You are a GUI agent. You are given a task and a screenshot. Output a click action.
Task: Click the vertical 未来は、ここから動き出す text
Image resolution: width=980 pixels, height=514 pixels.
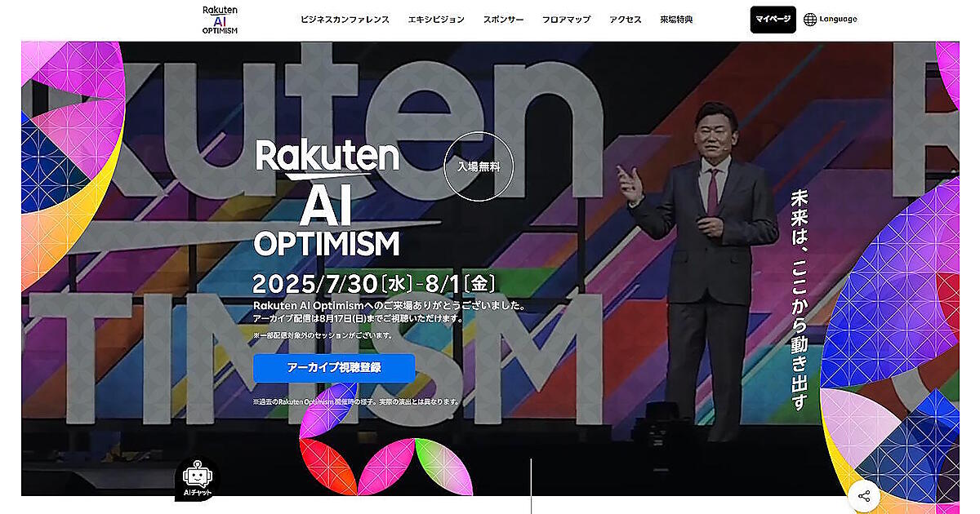click(x=800, y=299)
